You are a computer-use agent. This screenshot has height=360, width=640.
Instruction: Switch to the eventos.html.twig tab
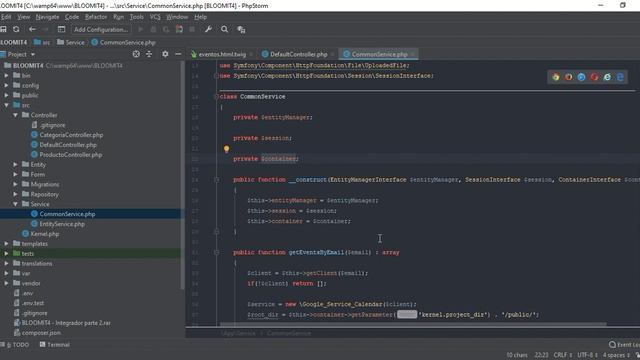pyautogui.click(x=222, y=54)
